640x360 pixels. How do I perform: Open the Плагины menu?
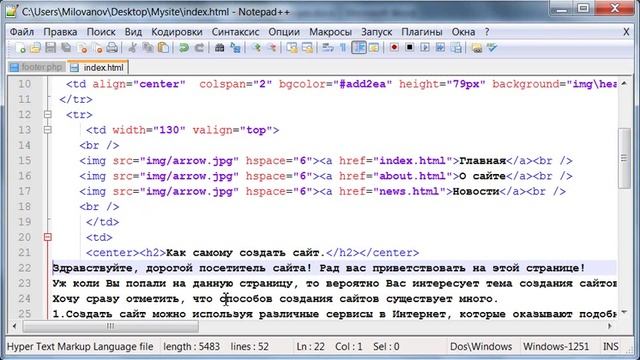point(422,32)
